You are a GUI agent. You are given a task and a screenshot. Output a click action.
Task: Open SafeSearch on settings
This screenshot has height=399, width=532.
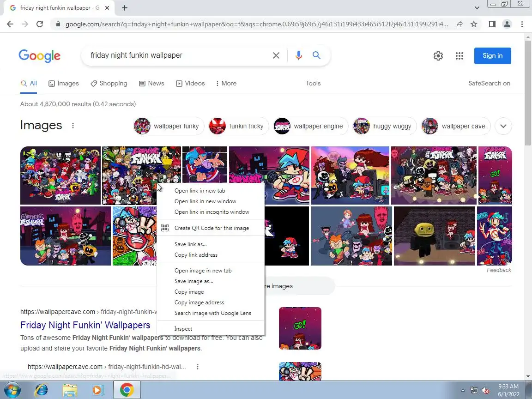489,84
